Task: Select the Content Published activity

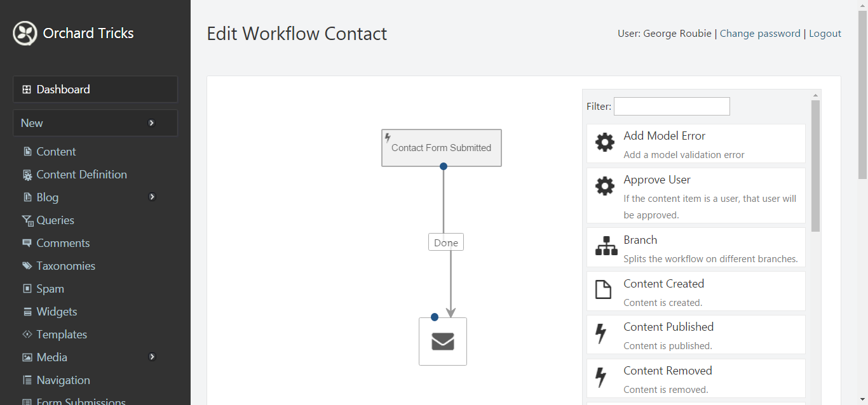Action: point(696,335)
